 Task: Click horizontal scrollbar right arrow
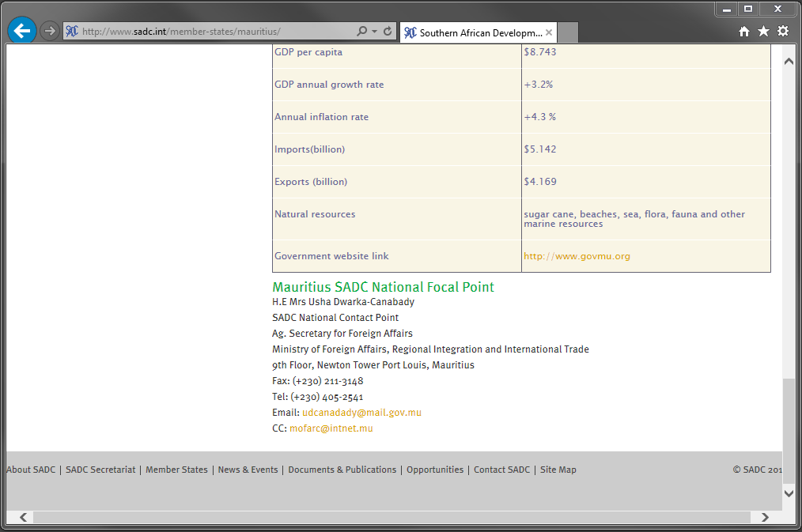(765, 517)
